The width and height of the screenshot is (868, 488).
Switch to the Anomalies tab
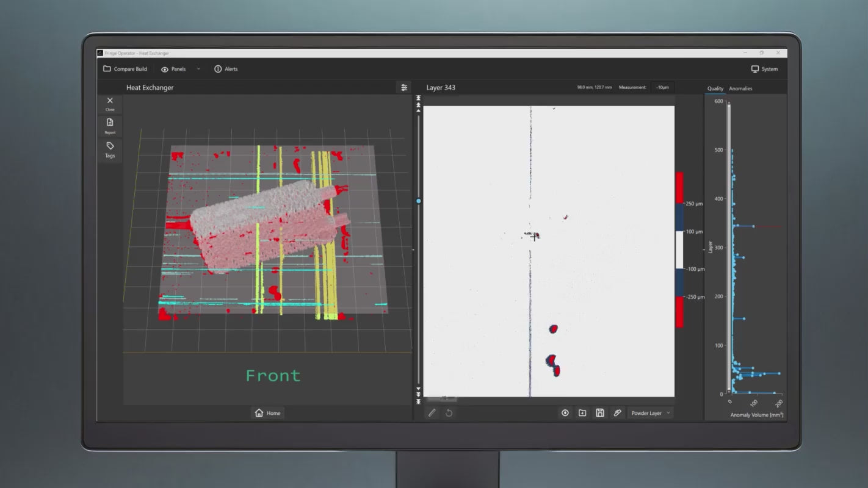[x=740, y=88]
